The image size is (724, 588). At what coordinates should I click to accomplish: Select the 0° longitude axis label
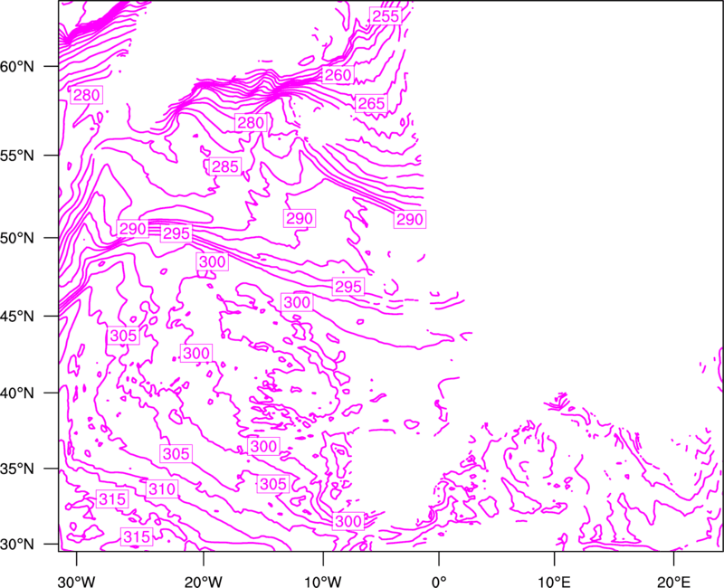pyautogui.click(x=439, y=582)
